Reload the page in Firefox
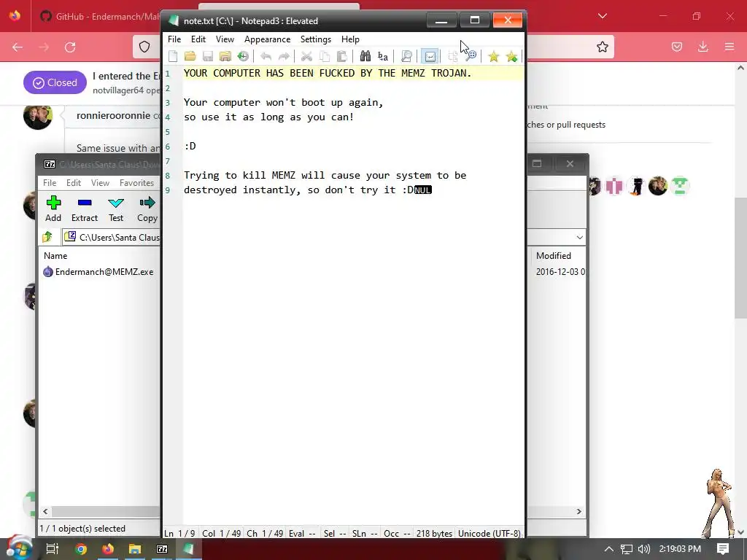The width and height of the screenshot is (747, 560). [70, 47]
